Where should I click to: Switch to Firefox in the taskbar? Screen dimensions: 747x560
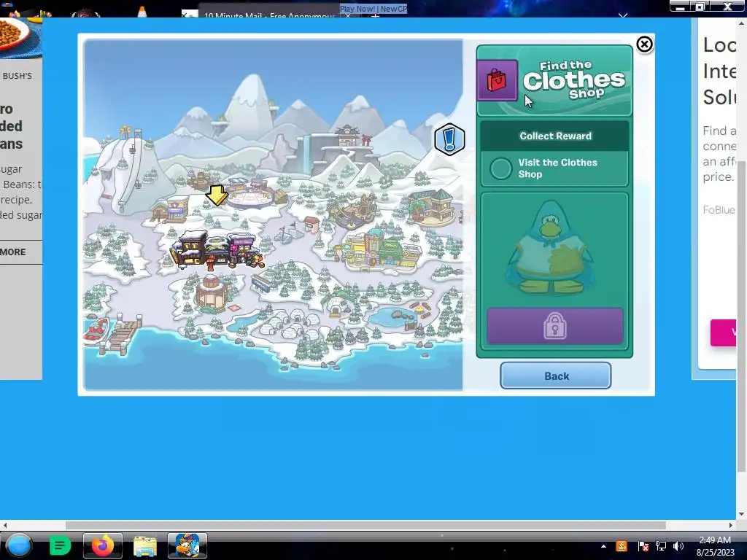click(x=102, y=545)
